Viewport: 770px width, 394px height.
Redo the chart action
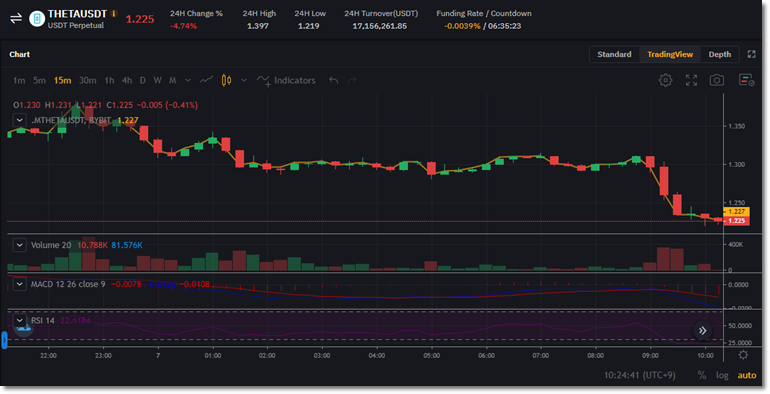point(352,80)
